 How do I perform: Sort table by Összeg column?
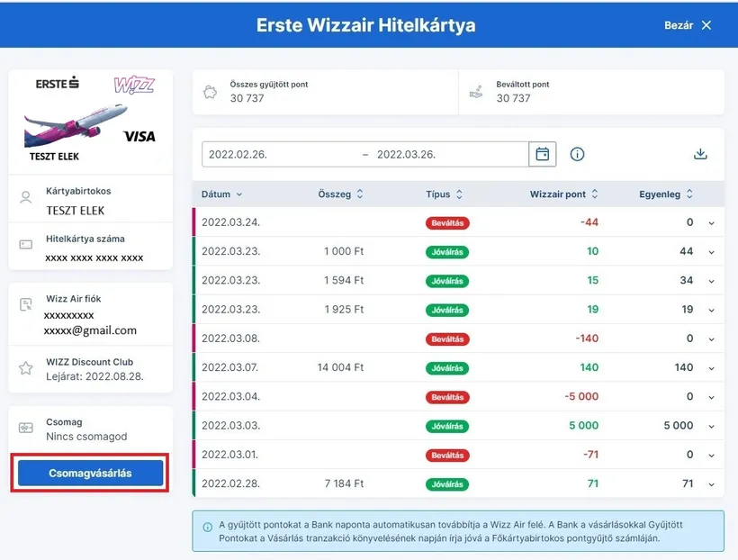point(340,194)
